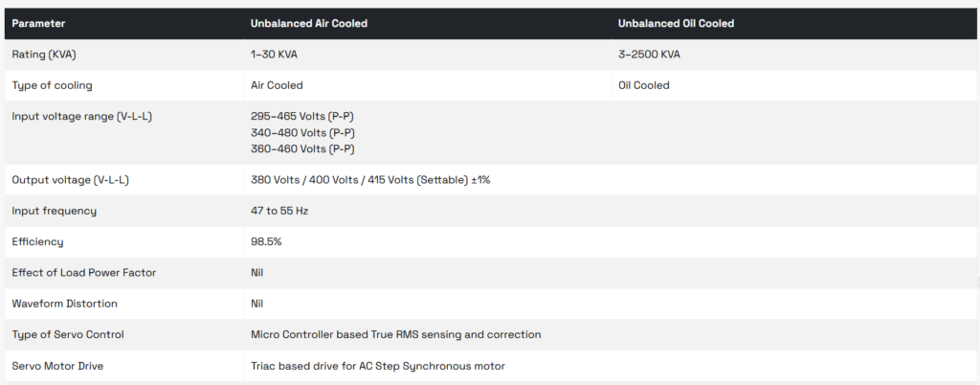The image size is (980, 385).
Task: Select the Output voltage (V-L-L) label
Action: [69, 179]
